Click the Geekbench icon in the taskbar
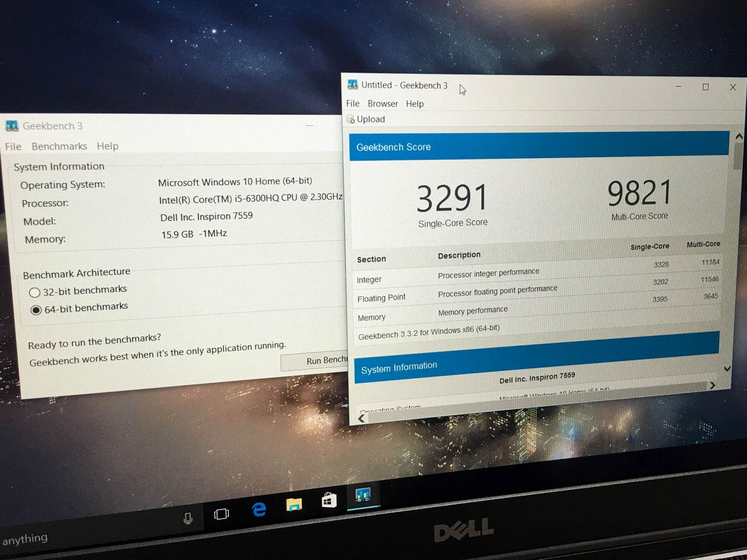The height and width of the screenshot is (560, 747). (x=363, y=495)
